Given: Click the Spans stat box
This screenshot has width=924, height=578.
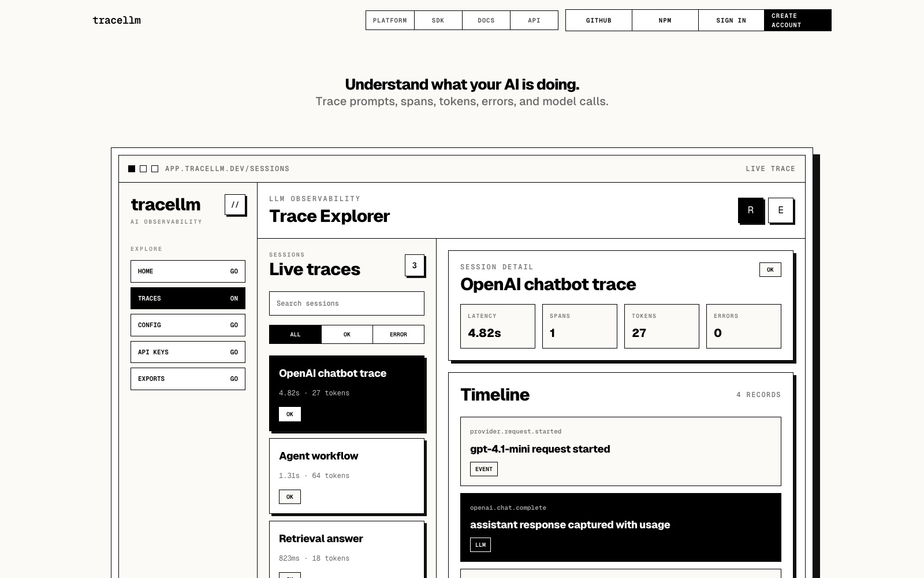Looking at the screenshot, I should (580, 326).
